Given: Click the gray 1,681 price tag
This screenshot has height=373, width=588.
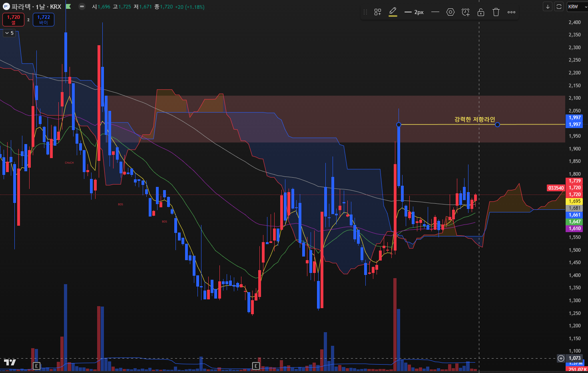Looking at the screenshot, I should click(x=574, y=208).
